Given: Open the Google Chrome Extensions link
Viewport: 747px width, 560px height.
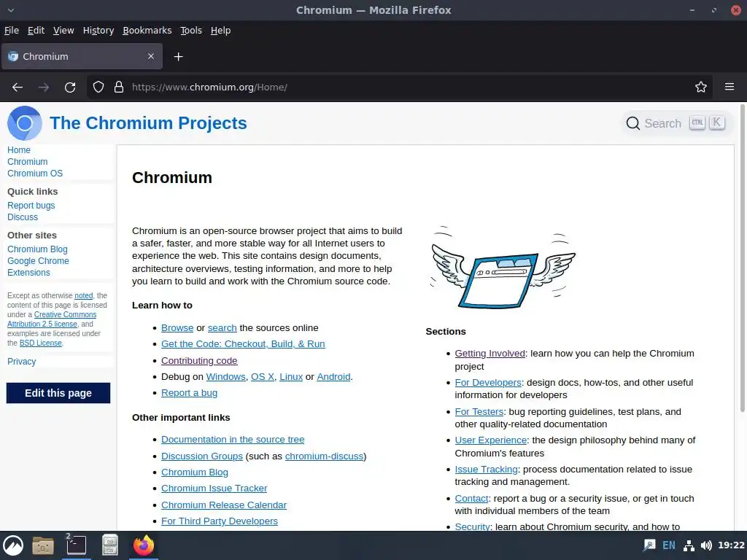Looking at the screenshot, I should [38, 267].
